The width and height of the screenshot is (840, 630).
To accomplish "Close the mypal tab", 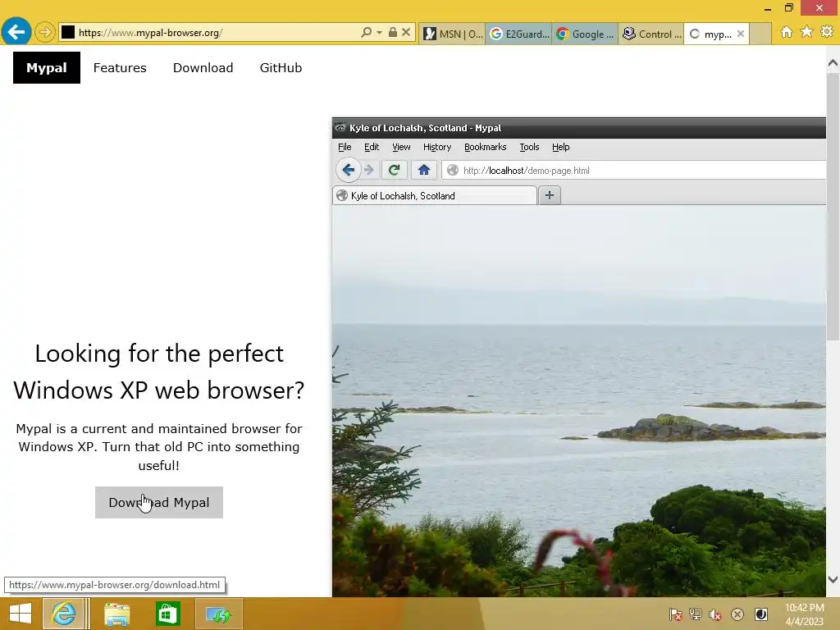I will (741, 34).
